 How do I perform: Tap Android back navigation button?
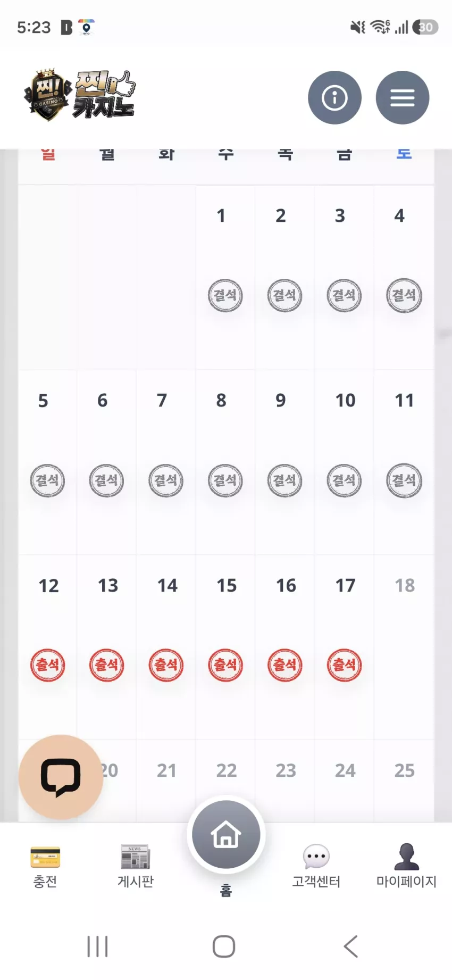(x=351, y=946)
